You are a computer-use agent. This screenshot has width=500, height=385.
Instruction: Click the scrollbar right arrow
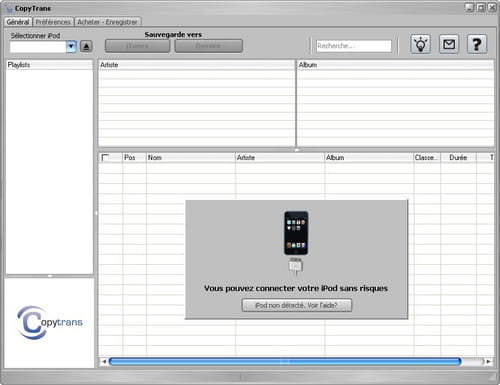click(x=489, y=361)
